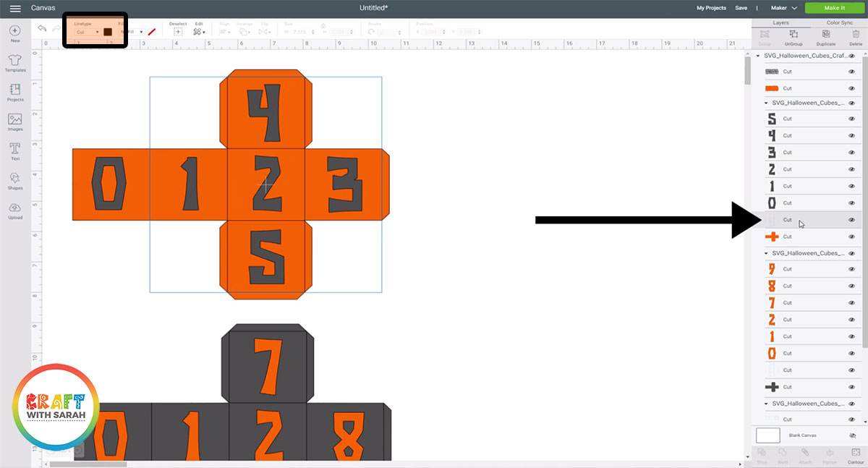This screenshot has height=468, width=868.
Task: Hide the number 5 Cut layer
Action: (x=852, y=119)
